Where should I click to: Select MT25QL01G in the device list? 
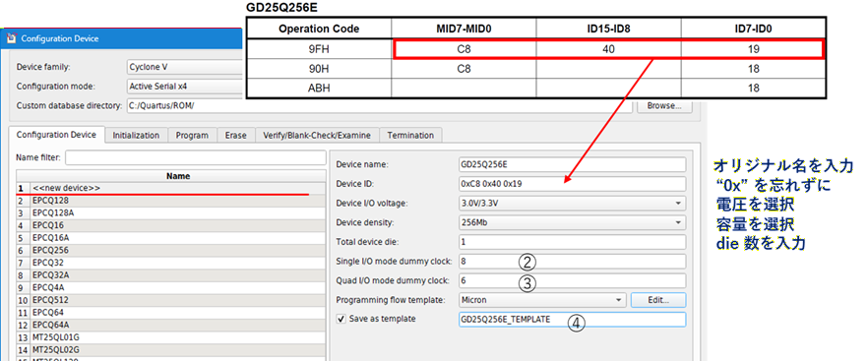point(171,337)
